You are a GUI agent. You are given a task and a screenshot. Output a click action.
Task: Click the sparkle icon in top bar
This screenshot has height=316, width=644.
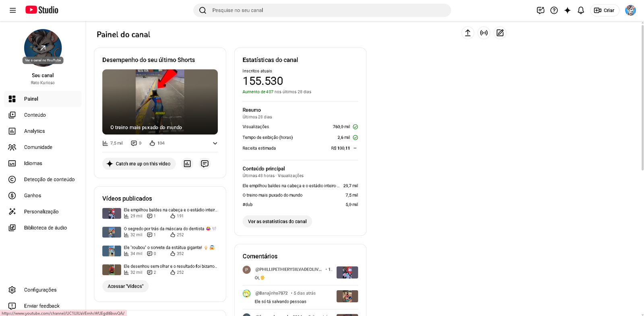pos(567,10)
